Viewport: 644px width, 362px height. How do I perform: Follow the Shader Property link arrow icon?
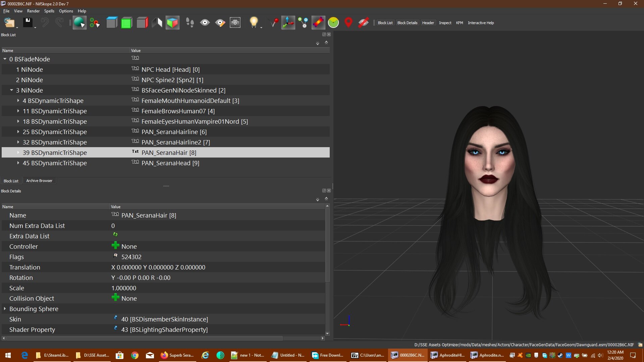[x=116, y=328]
